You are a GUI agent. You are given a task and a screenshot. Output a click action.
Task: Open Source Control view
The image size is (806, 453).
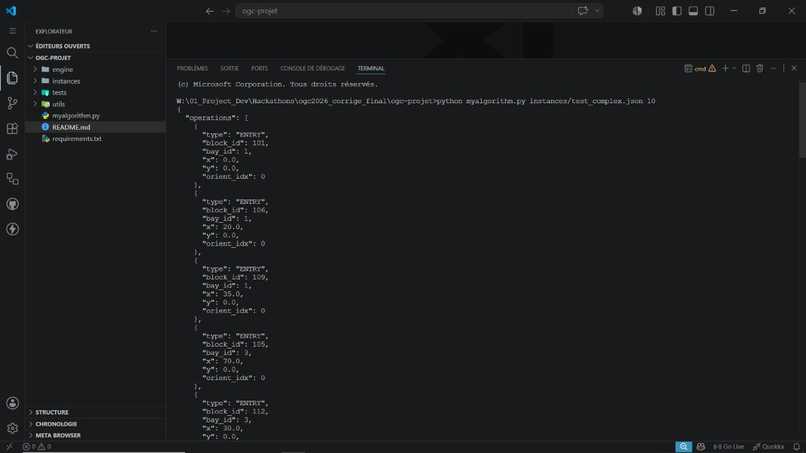point(12,103)
